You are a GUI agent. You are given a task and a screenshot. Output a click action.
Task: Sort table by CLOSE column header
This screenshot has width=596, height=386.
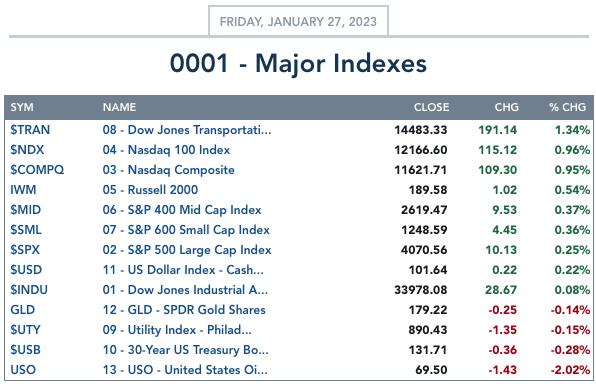(431, 107)
